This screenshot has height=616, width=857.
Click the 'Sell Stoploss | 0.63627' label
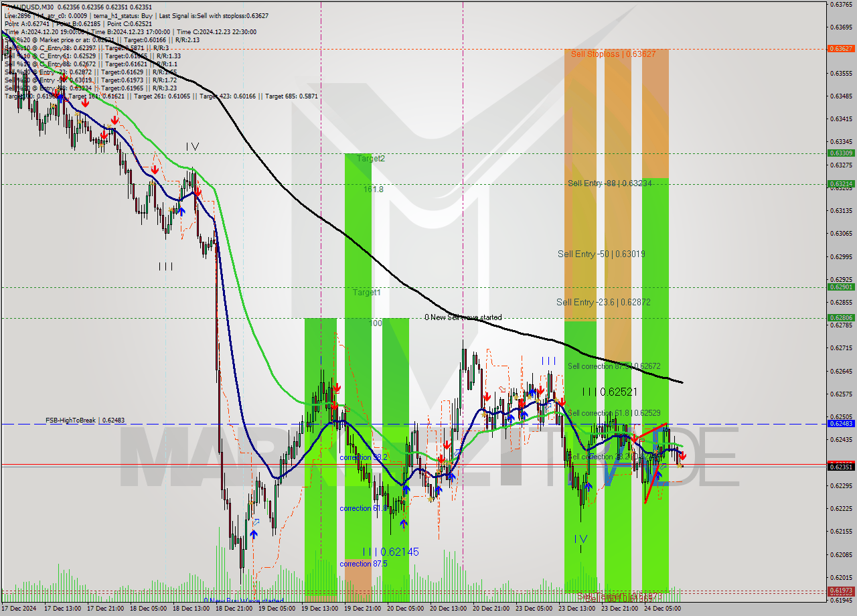(613, 54)
